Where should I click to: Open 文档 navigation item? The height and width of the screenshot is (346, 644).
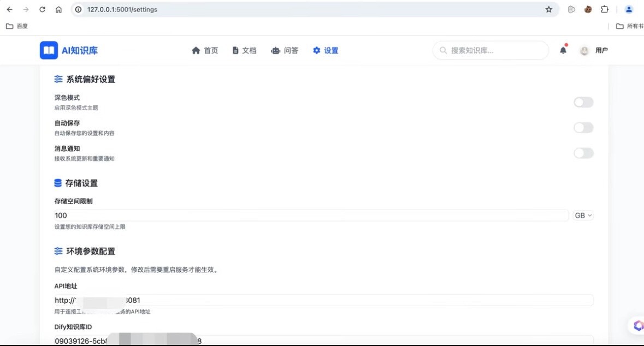[x=244, y=51]
